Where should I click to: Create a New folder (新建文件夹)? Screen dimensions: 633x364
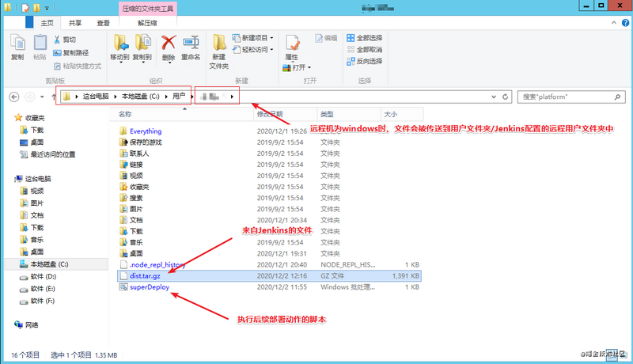(219, 51)
